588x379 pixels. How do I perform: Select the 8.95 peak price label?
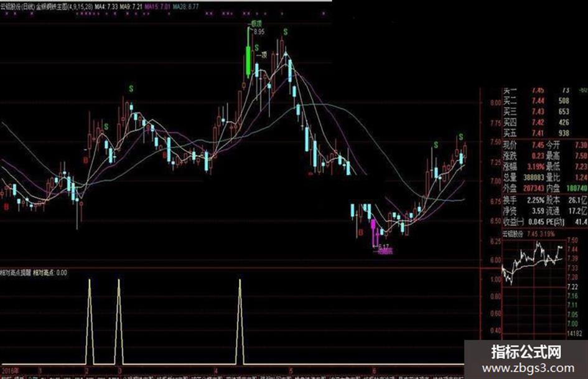259,32
